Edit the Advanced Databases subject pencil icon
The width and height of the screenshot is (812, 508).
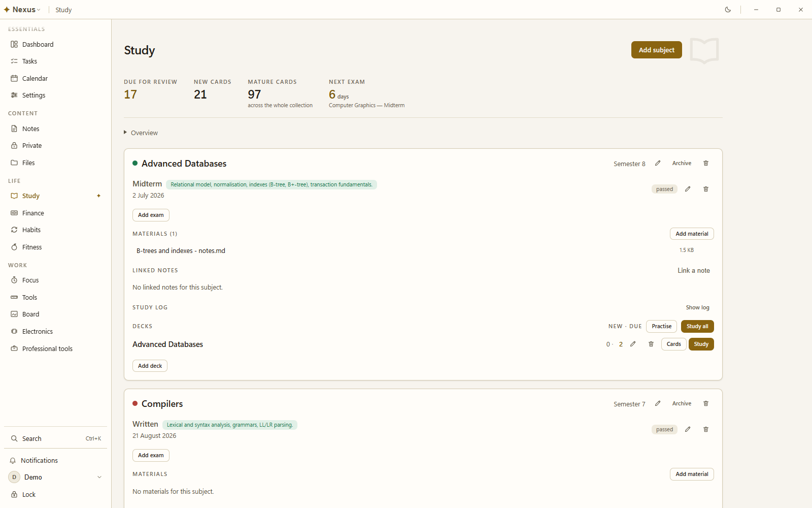point(658,163)
